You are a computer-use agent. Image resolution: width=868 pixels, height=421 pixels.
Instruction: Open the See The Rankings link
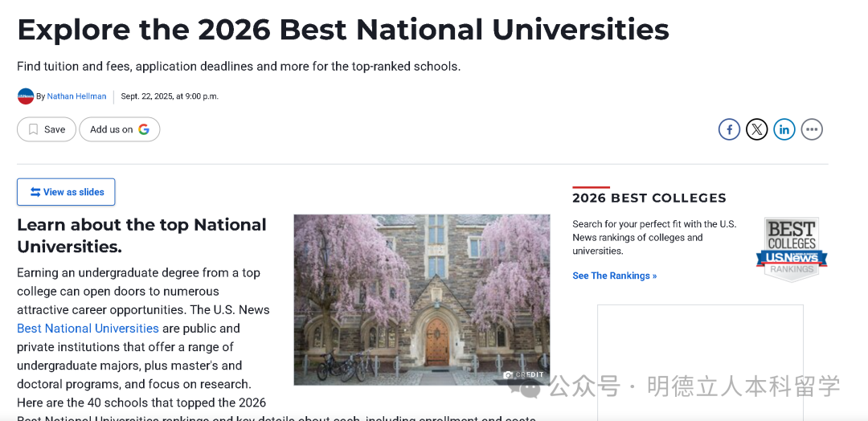coord(614,276)
